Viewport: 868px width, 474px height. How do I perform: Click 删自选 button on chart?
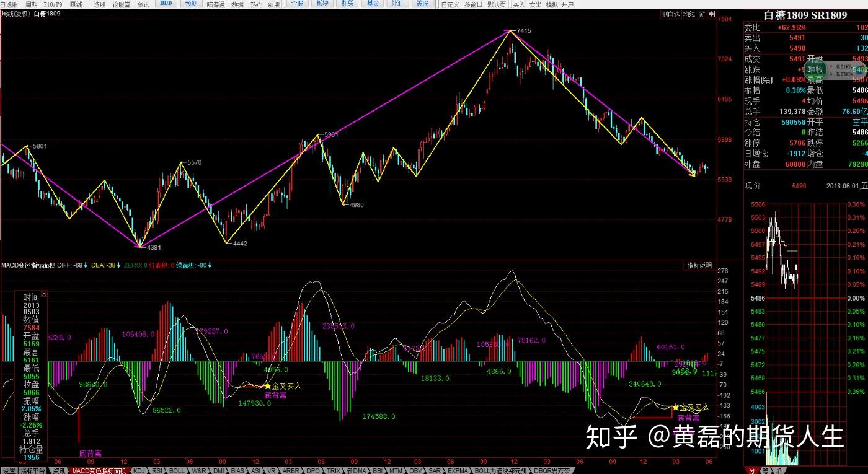point(670,14)
